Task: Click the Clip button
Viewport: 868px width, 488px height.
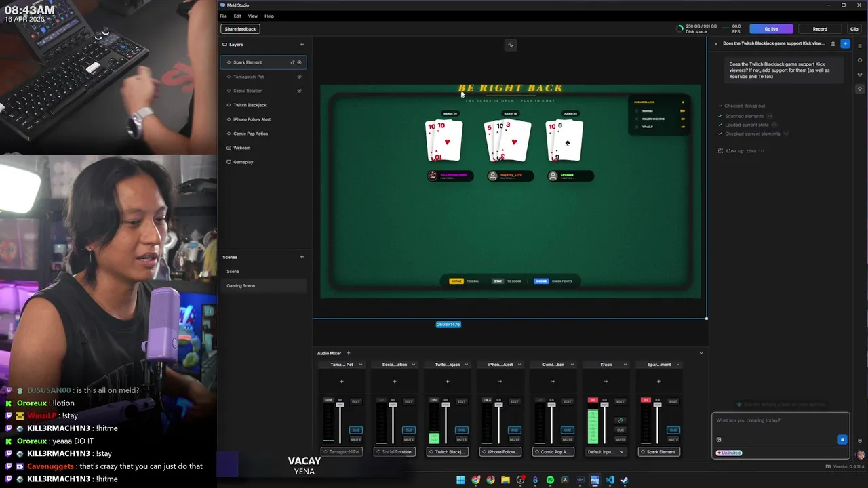Action: coord(854,29)
